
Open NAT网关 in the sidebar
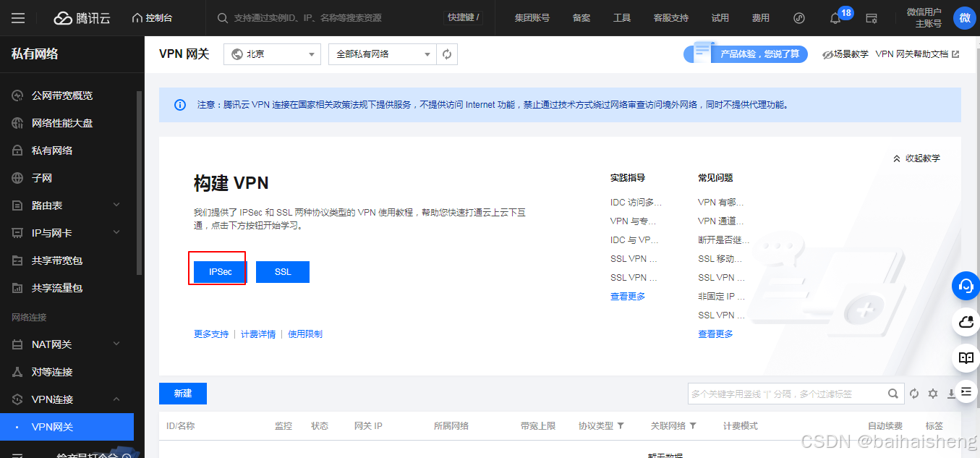(67, 344)
